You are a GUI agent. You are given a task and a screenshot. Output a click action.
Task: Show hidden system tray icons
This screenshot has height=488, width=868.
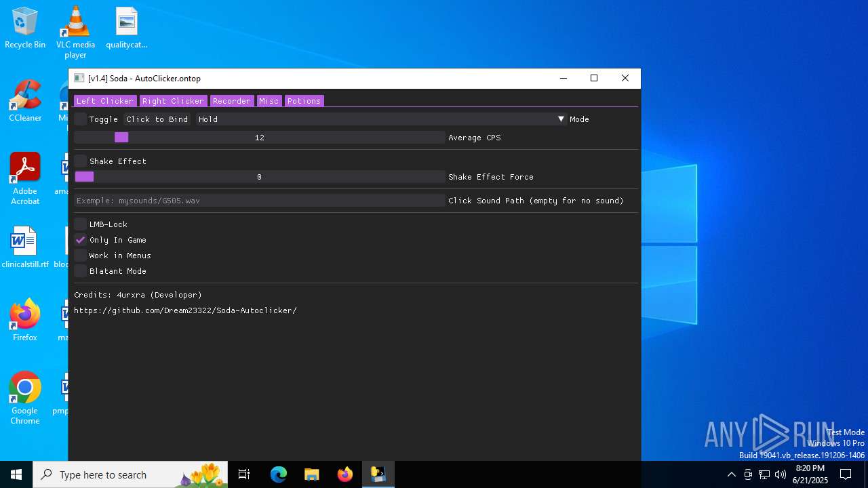point(732,474)
